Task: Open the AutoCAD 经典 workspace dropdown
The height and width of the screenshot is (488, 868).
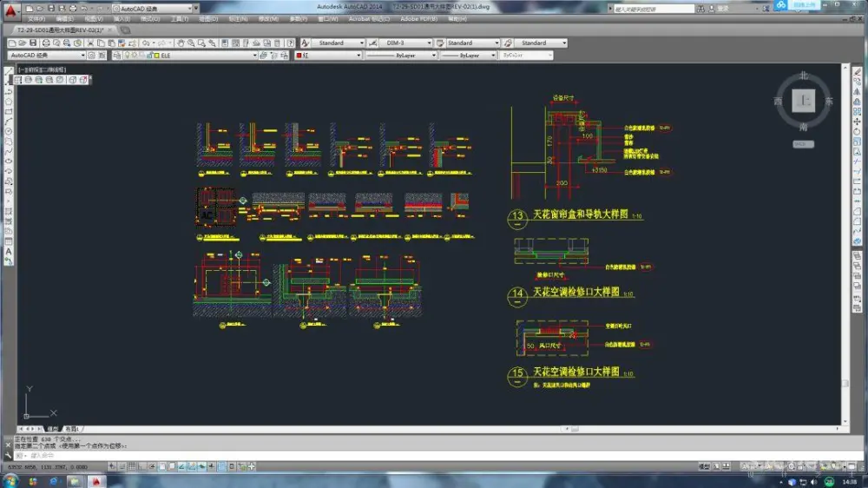Action: (83, 56)
